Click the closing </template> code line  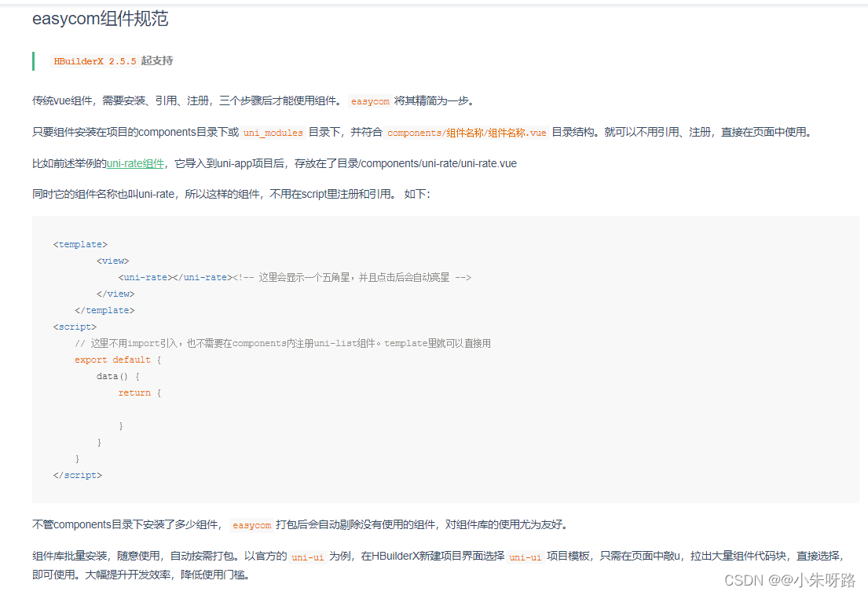tap(104, 310)
